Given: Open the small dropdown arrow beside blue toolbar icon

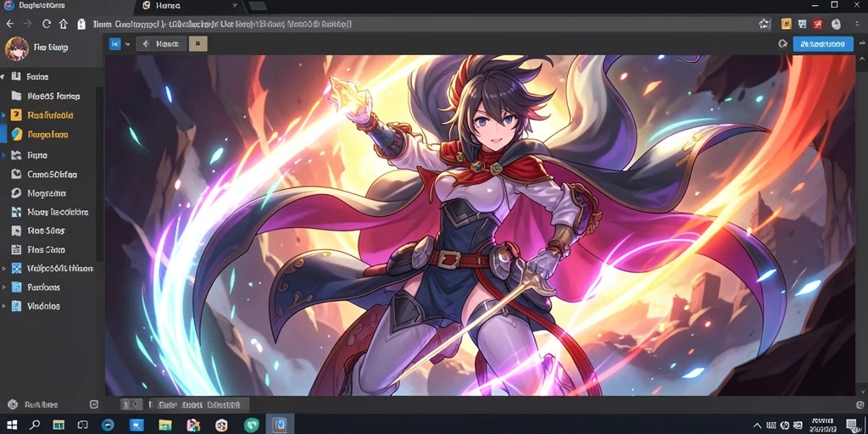Looking at the screenshot, I should click(127, 44).
